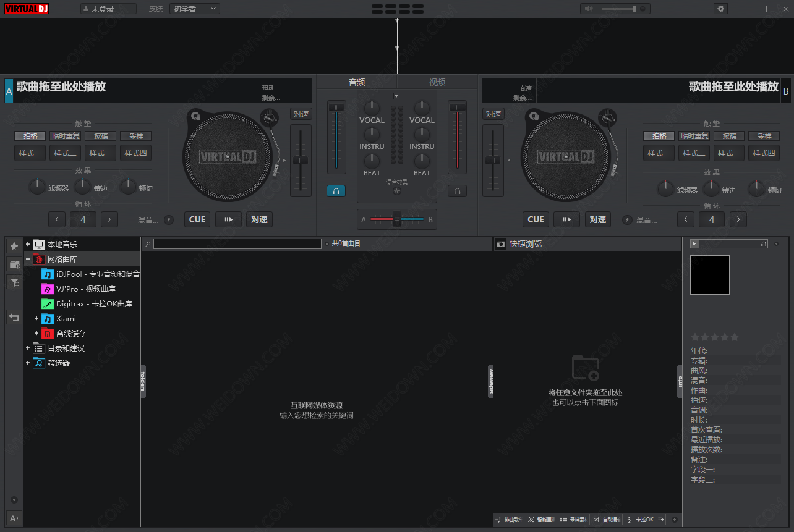Click the black album art thumbnail

710,275
